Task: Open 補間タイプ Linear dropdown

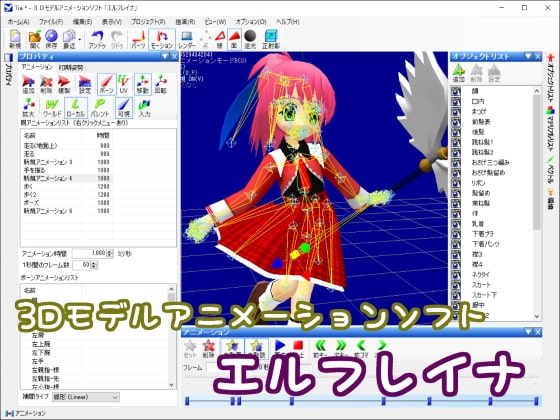Action: tap(86, 397)
